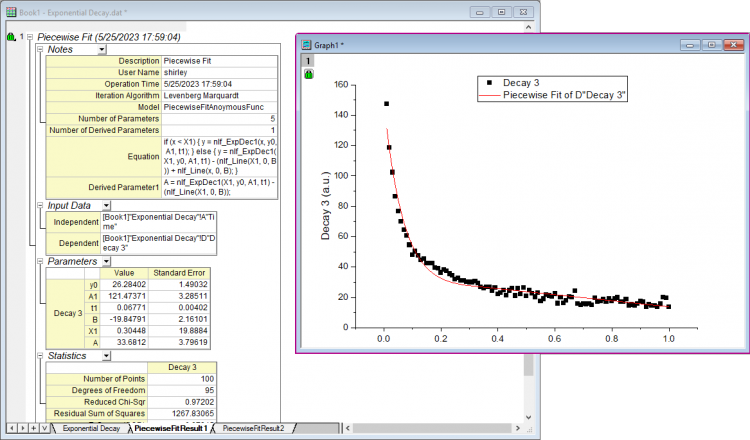Click the Book1 workbook window icon
Image resolution: width=750 pixels, height=440 pixels.
click(11, 12)
